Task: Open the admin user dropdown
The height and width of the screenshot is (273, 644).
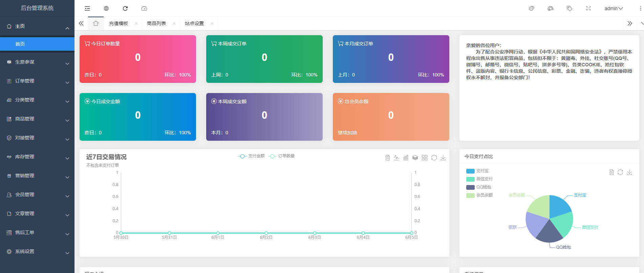Action: click(x=614, y=8)
